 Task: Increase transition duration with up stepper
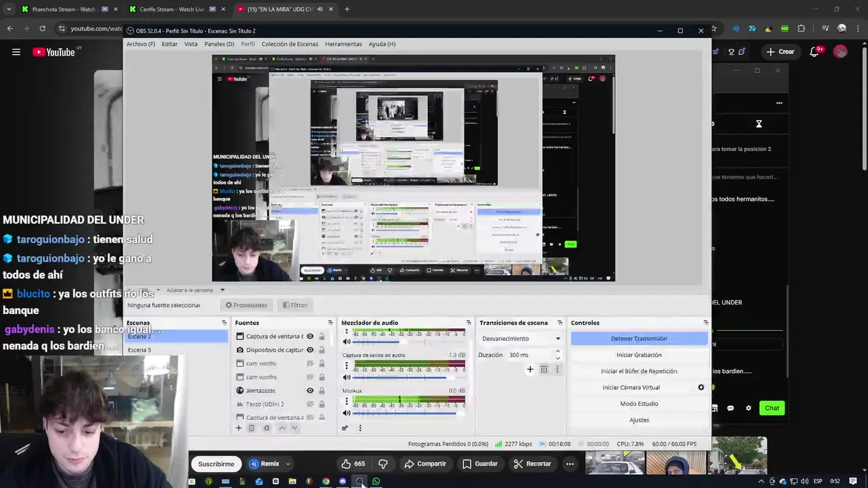[x=557, y=352]
